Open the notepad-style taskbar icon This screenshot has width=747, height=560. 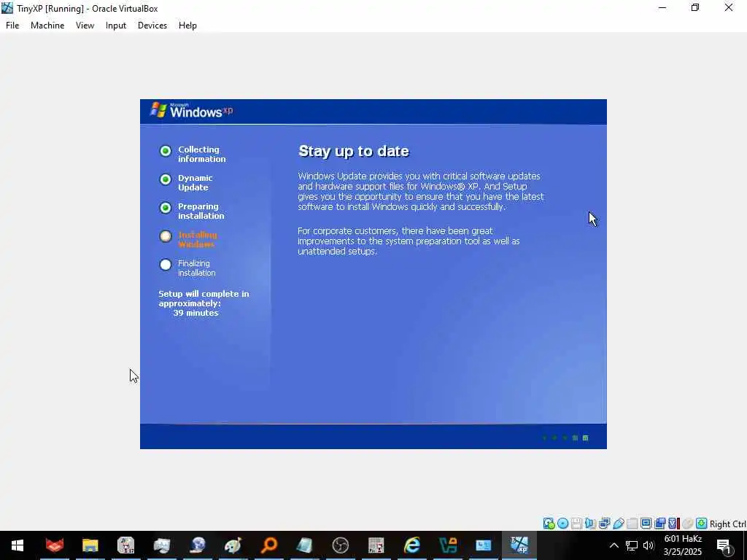[x=305, y=545]
